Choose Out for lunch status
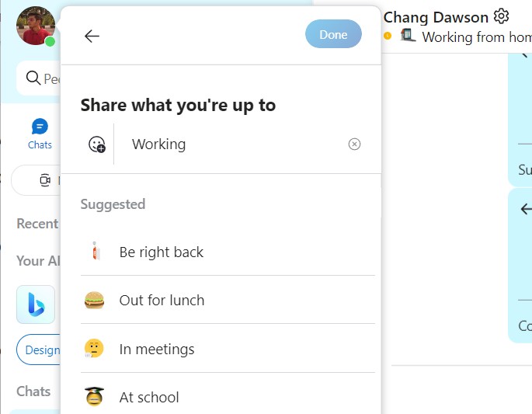The image size is (532, 414). click(162, 301)
